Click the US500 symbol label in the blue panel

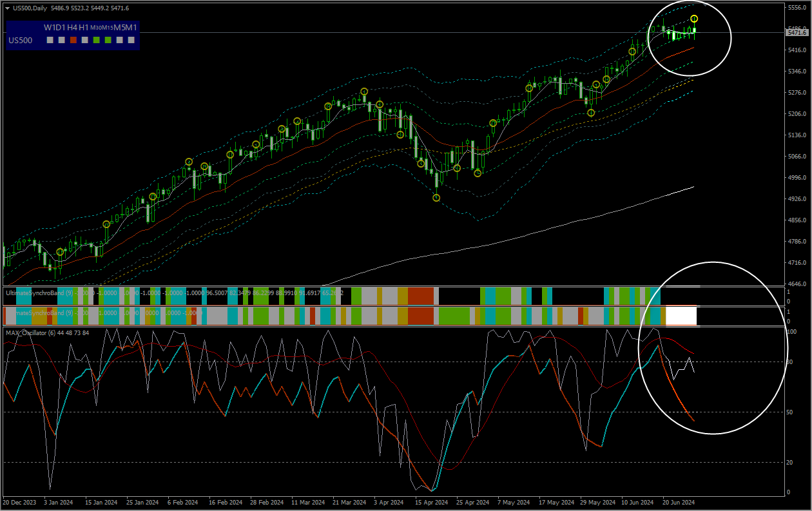point(20,40)
